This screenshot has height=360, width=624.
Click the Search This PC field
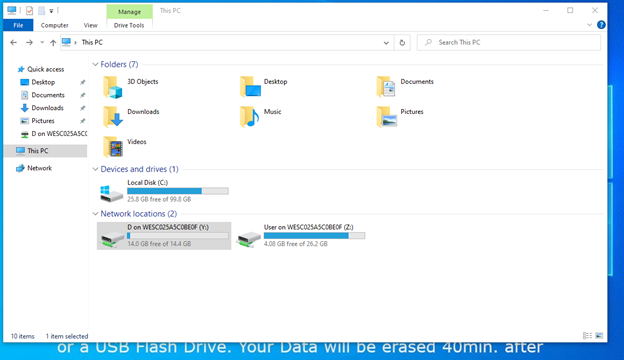(509, 43)
